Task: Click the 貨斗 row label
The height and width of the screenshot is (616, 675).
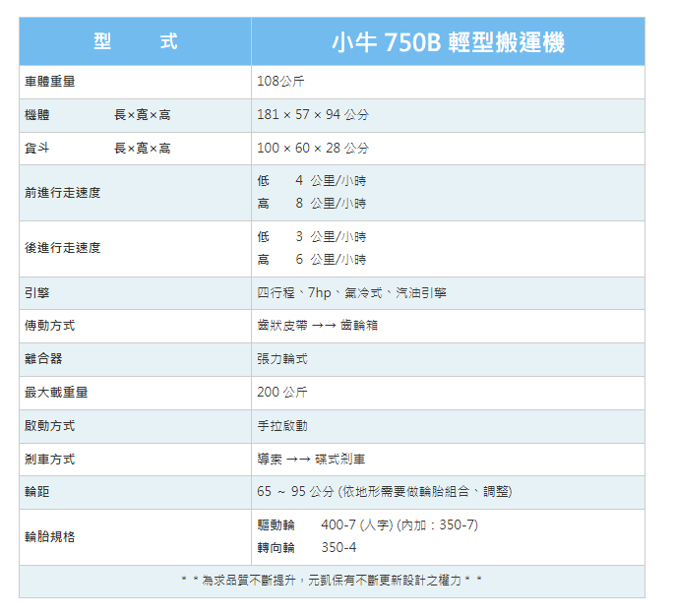Action: pos(37,149)
